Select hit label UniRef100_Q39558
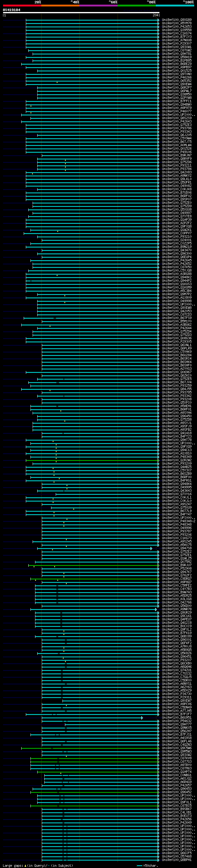 177,30
